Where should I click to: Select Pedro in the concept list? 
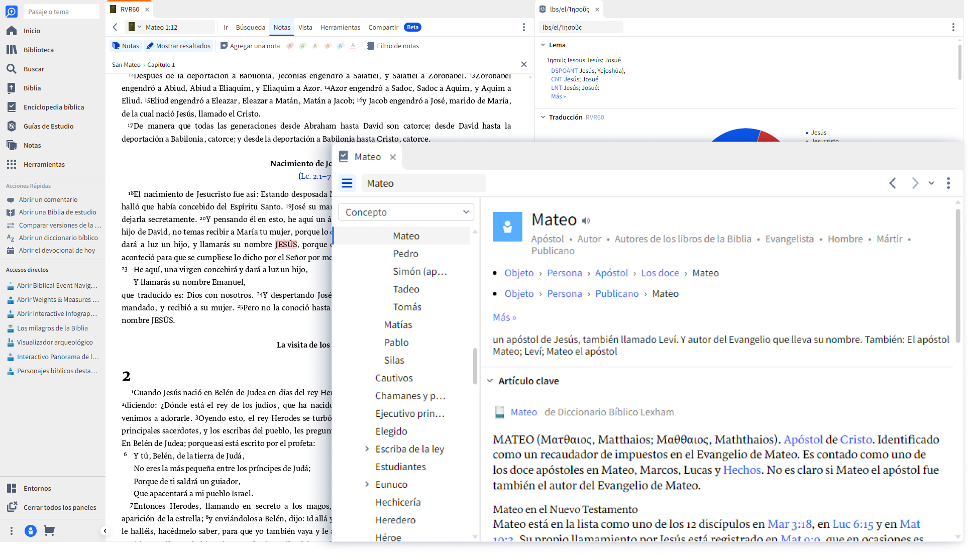coord(405,254)
